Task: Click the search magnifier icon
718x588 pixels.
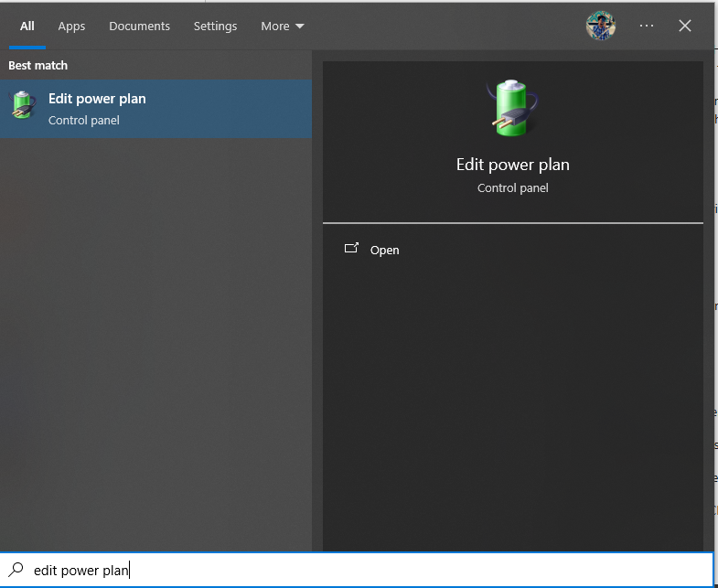Action: (x=16, y=570)
